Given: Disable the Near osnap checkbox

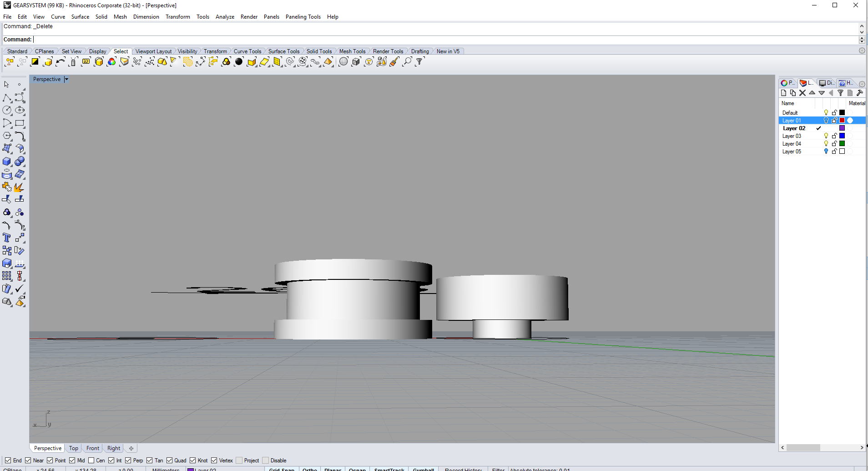Looking at the screenshot, I should (x=28, y=461).
